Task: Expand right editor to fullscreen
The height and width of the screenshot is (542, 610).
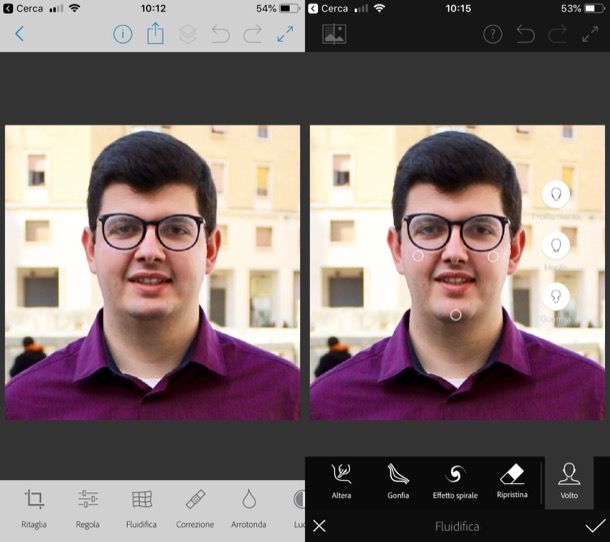Action: 590,34
